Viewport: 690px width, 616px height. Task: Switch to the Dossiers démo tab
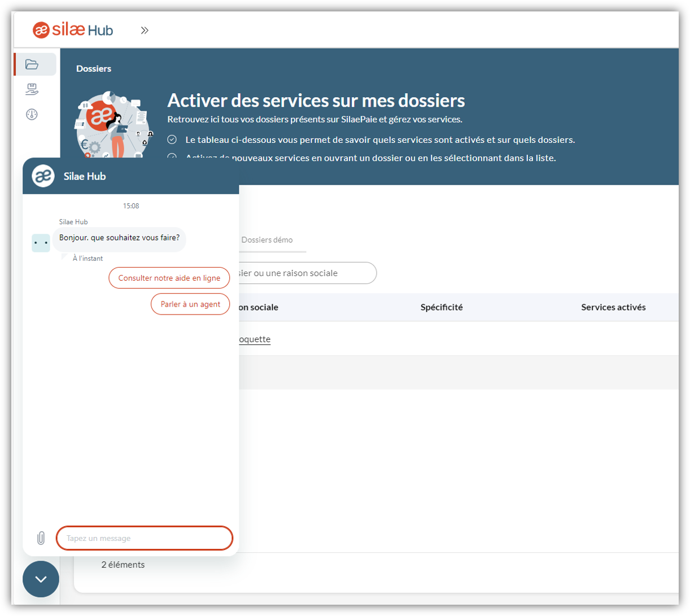(267, 240)
